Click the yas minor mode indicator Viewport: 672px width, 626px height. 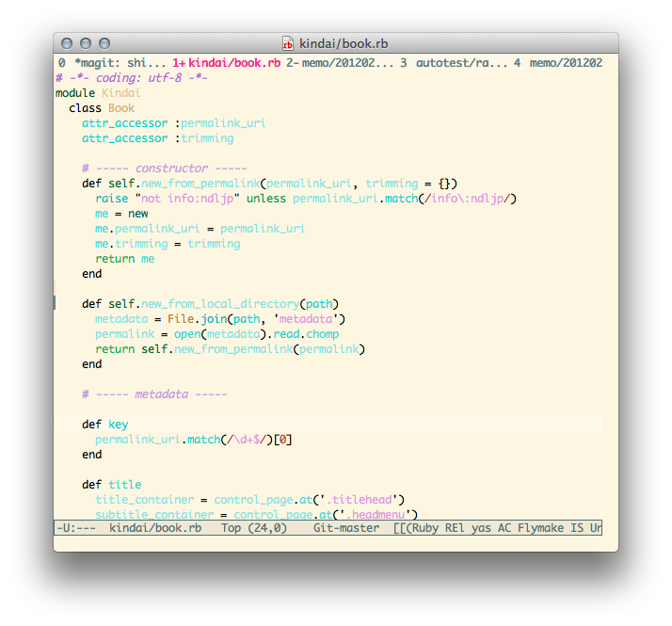[x=481, y=528]
